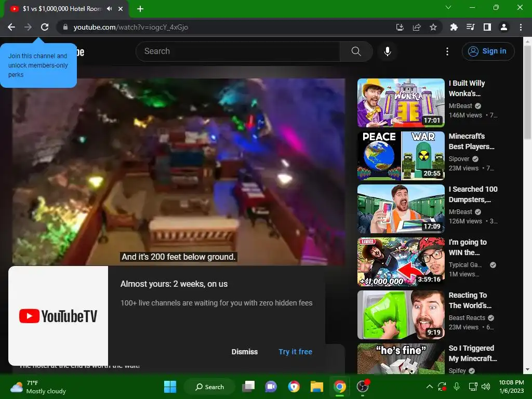
Task: Click the page vertical scrollbar
Action: coord(527,92)
